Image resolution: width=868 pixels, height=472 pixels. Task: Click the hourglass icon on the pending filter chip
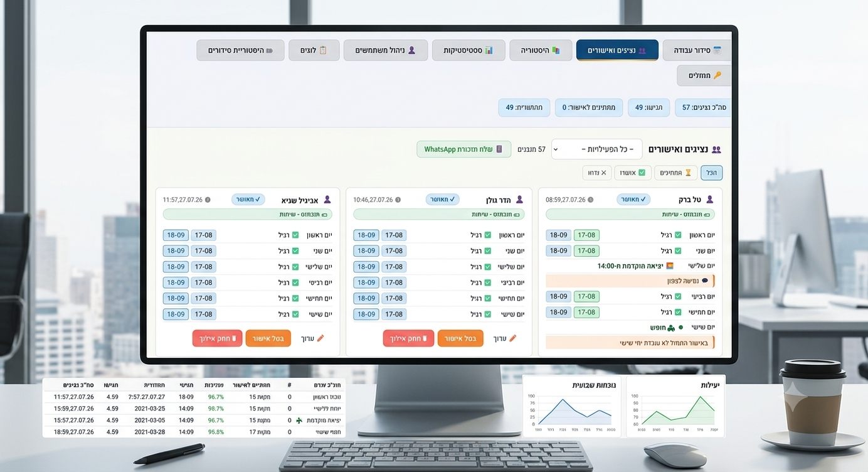(x=688, y=173)
